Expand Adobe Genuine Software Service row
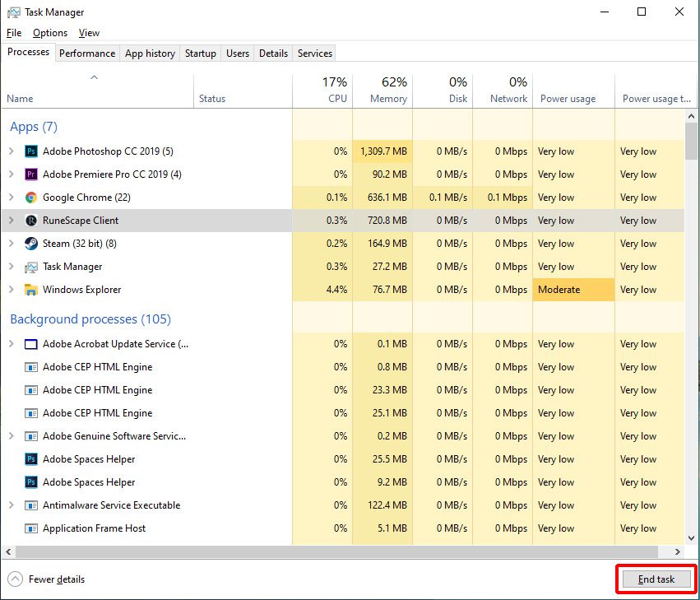This screenshot has height=600, width=700. [12, 436]
